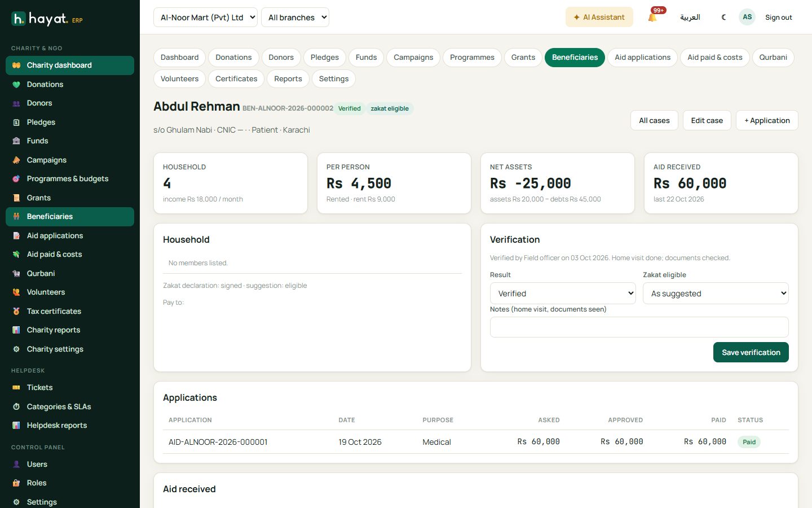Toggle dark mode moon icon
The height and width of the screenshot is (508, 812).
723,17
